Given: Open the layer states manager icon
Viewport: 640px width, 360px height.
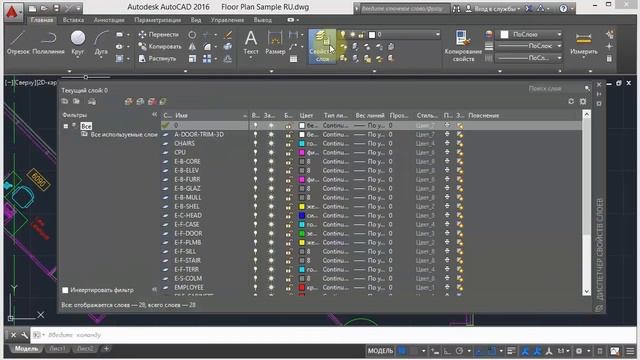Looking at the screenshot, I should [x=92, y=102].
